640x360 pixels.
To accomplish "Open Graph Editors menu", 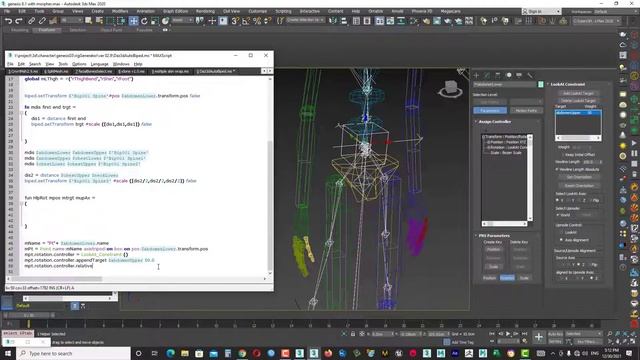I will point(176,11).
